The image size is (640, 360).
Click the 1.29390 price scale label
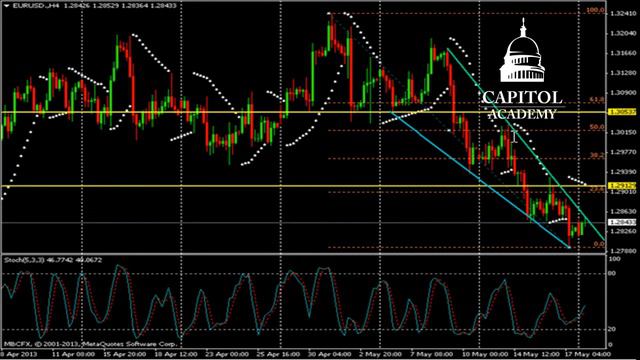click(x=623, y=172)
